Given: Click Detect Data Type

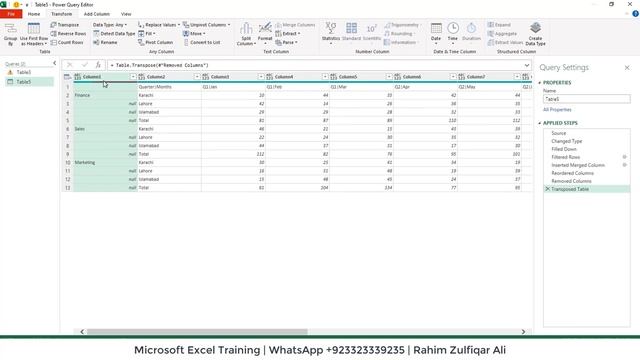Looking at the screenshot, I should click(x=114, y=33).
